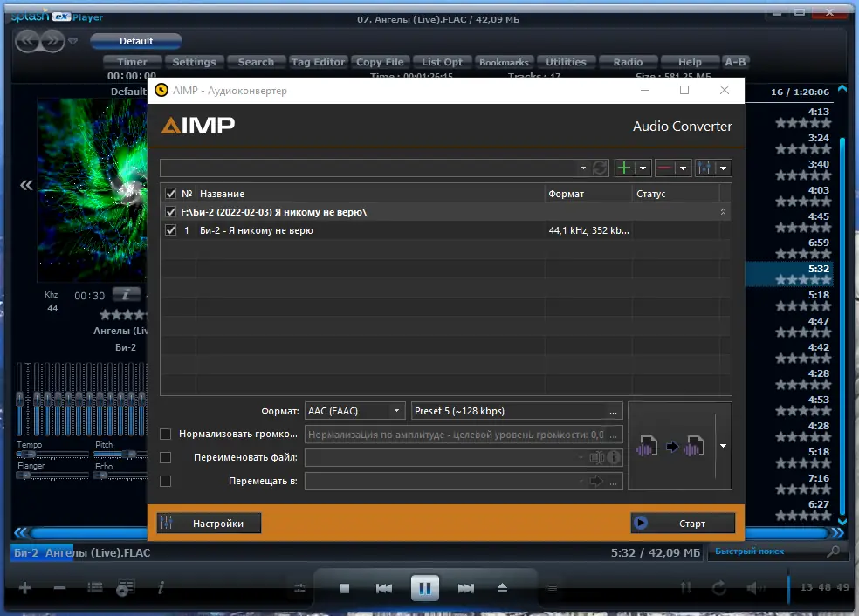The width and height of the screenshot is (859, 616).
Task: Click the 'Default' playlist button
Action: 136,41
